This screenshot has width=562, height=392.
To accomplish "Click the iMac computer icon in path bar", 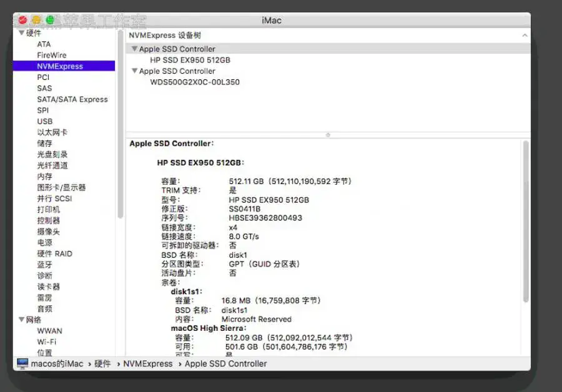I will click(x=22, y=363).
